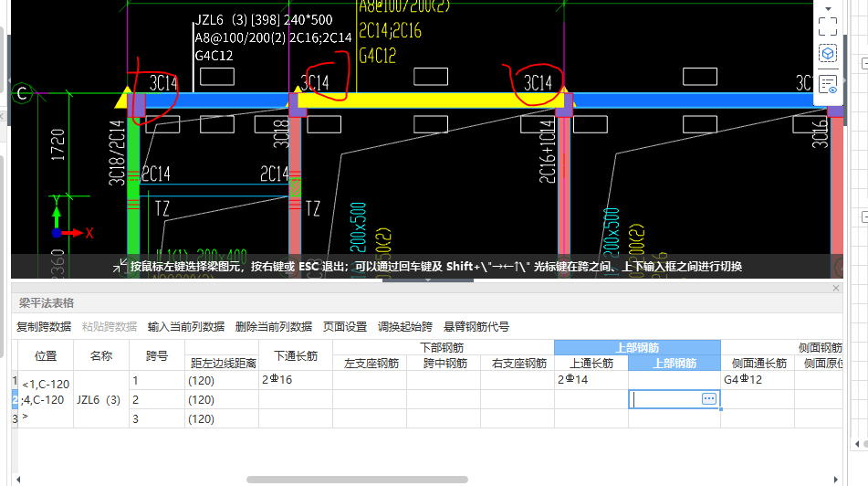Click the axis marker C circle
This screenshot has height=486, width=868.
pyautogui.click(x=22, y=93)
